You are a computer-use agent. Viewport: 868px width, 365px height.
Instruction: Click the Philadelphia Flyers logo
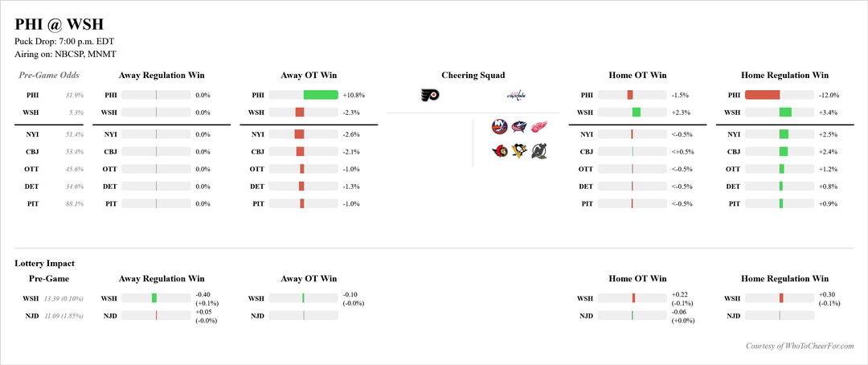click(430, 96)
